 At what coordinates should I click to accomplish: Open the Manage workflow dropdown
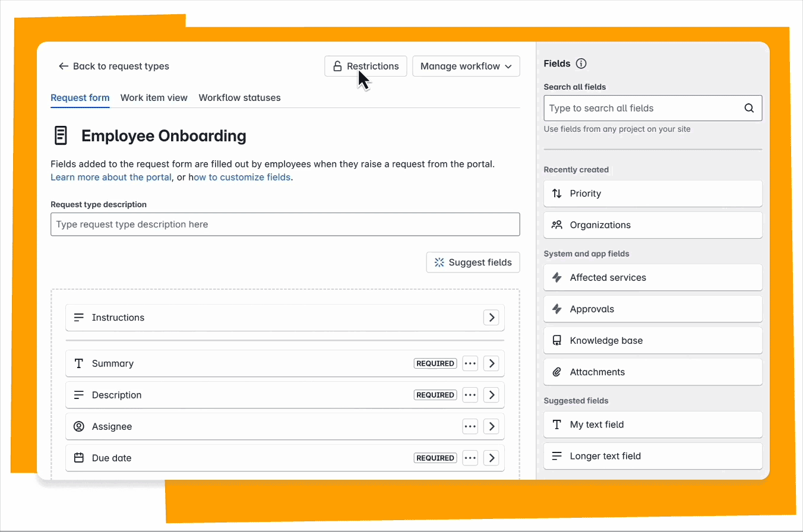point(466,66)
